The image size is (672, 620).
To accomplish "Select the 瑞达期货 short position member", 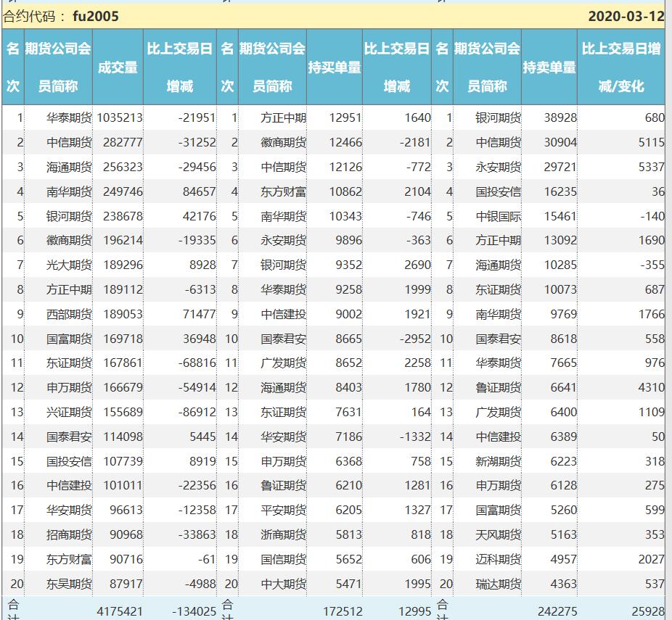I will coord(498,584).
